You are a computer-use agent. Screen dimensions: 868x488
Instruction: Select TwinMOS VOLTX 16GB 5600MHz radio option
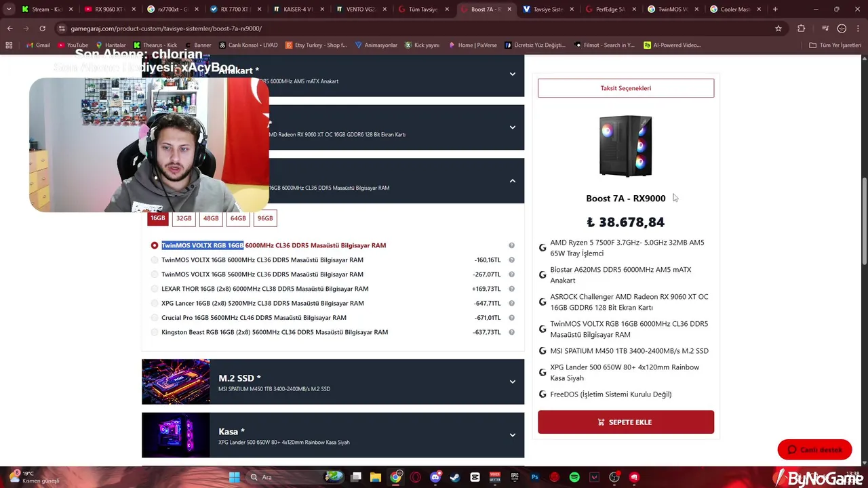tap(155, 274)
